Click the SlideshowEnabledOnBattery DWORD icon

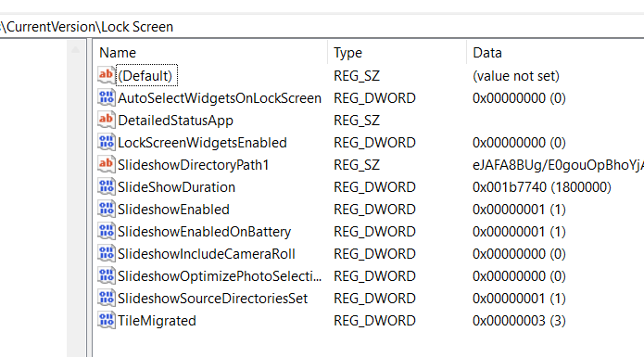pyautogui.click(x=106, y=231)
